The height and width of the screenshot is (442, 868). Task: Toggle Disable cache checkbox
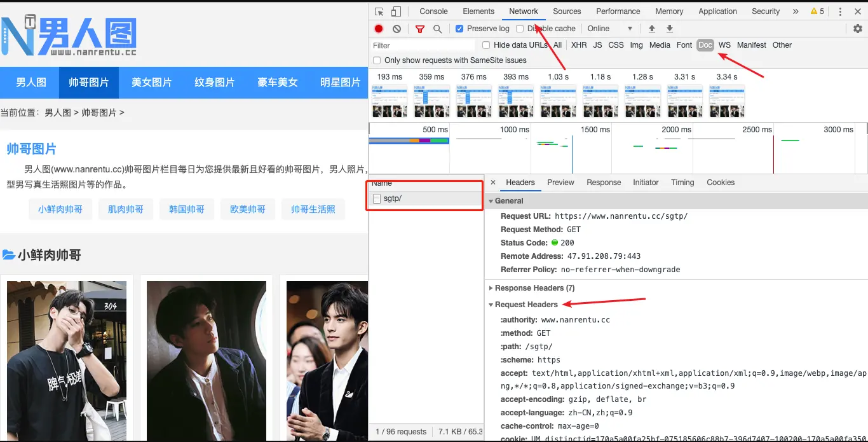coord(520,29)
